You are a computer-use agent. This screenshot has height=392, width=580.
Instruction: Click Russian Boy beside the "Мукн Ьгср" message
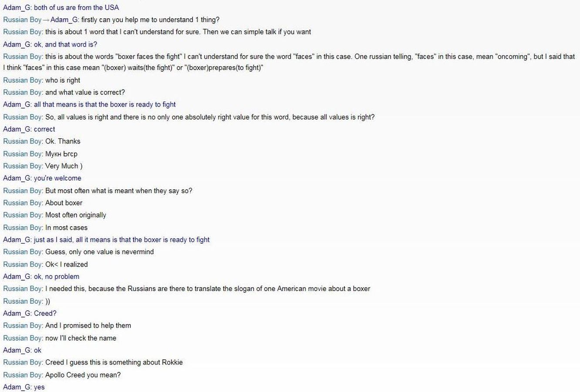[x=22, y=154]
